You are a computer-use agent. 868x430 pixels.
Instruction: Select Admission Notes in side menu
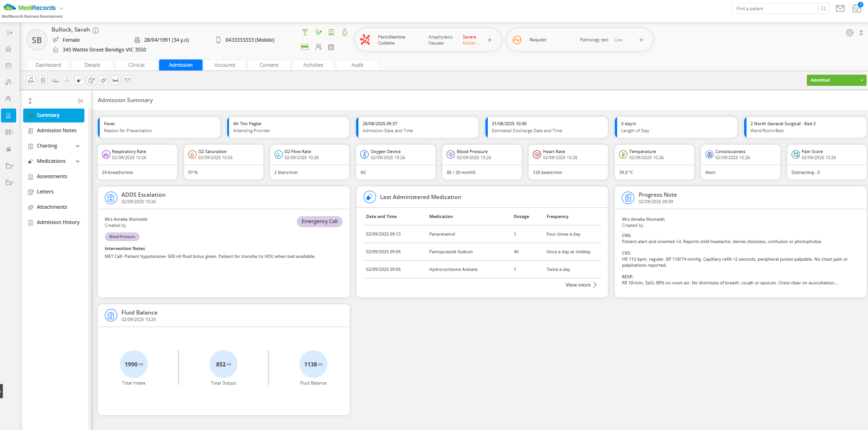(57, 130)
